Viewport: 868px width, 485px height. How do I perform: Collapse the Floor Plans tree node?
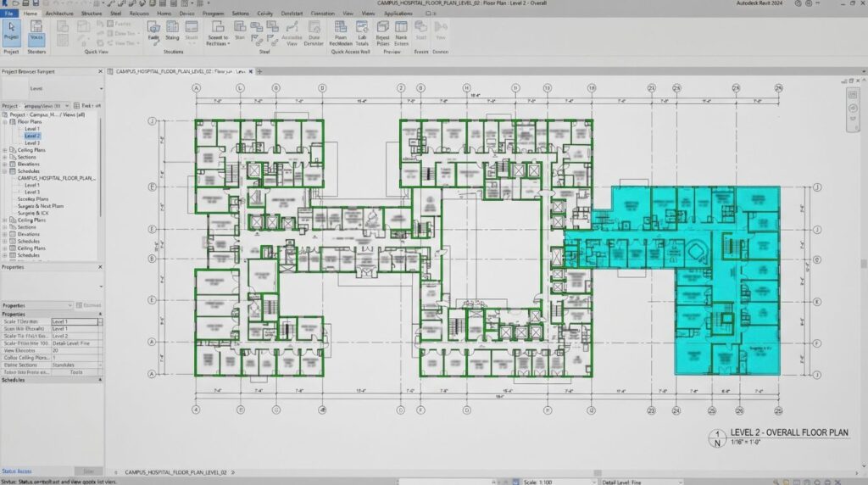click(5, 122)
